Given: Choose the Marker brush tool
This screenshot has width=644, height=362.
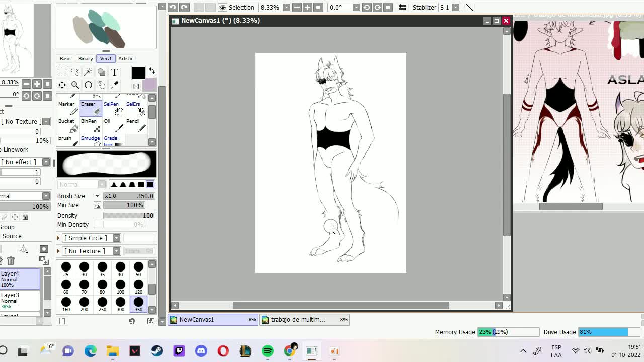Looking at the screenshot, I should pos(68,108).
